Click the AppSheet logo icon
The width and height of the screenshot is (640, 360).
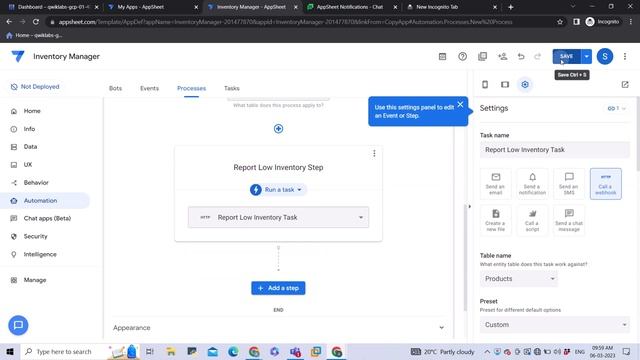(x=18, y=56)
